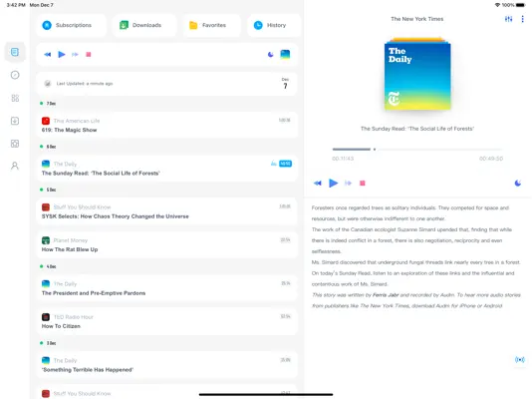Click the Ferris Jabr author link
Image resolution: width=532 pixels, height=399 pixels.
(x=386, y=295)
